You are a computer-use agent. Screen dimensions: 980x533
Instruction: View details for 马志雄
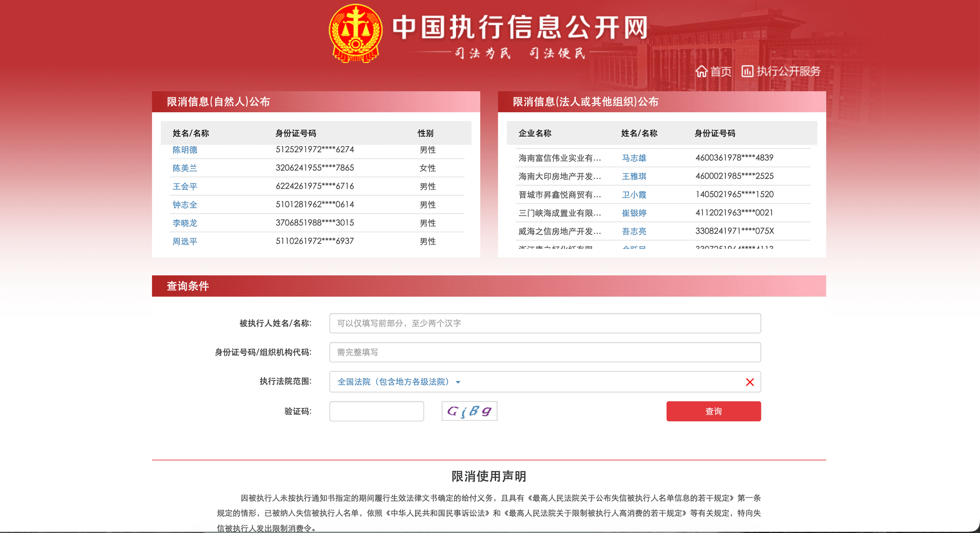click(x=634, y=158)
